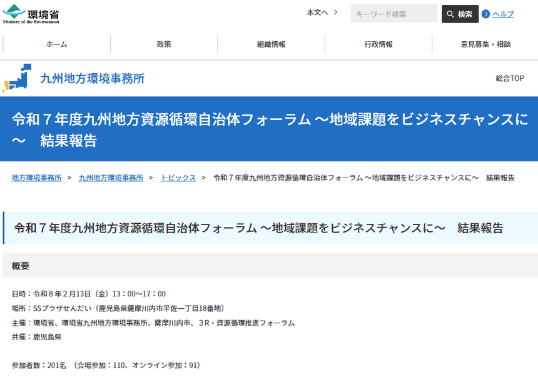The image size is (538, 392).
Task: Focus the キーワード検索 input field
Action: coord(393,14)
